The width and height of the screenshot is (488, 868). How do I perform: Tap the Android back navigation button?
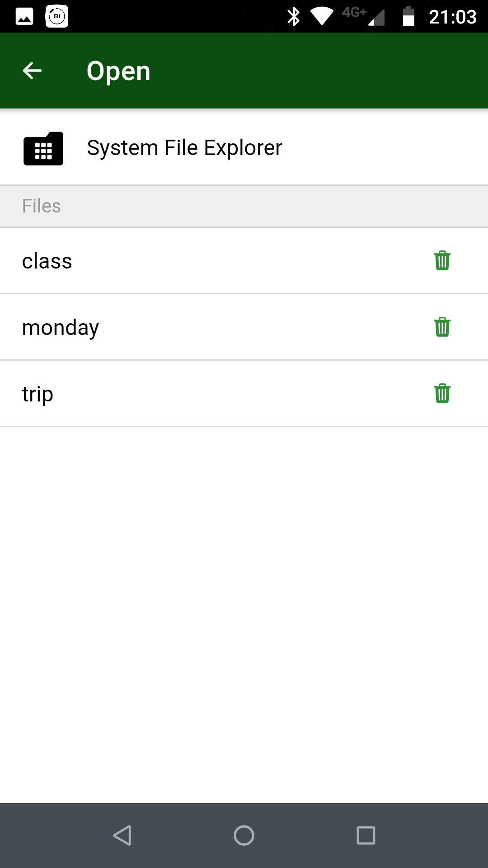click(122, 835)
